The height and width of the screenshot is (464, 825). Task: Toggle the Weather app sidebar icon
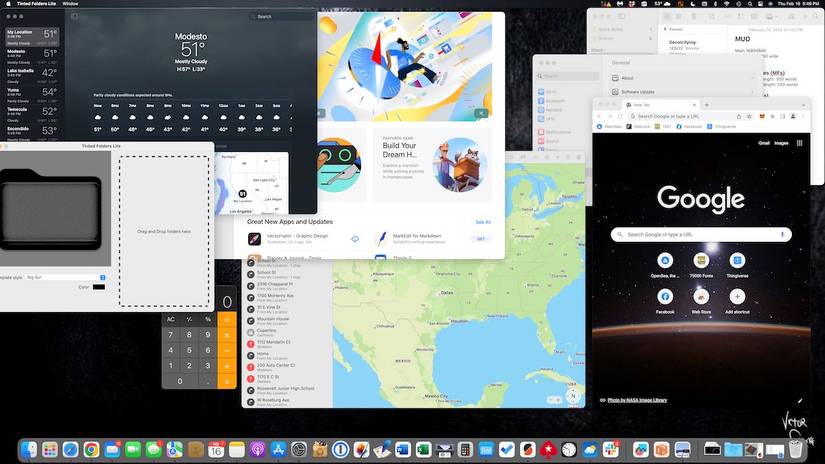74,16
